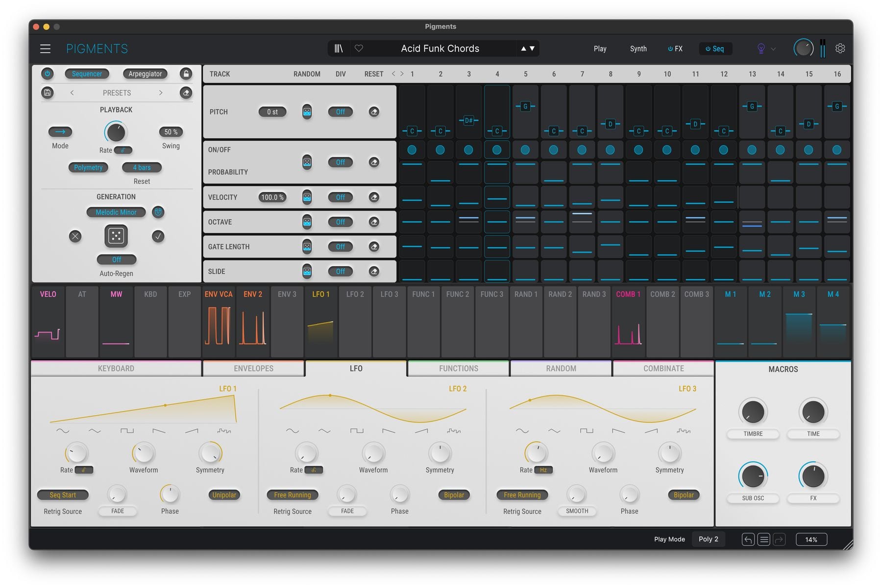Open the preset library browser icon
The width and height of the screenshot is (882, 588).
point(339,48)
